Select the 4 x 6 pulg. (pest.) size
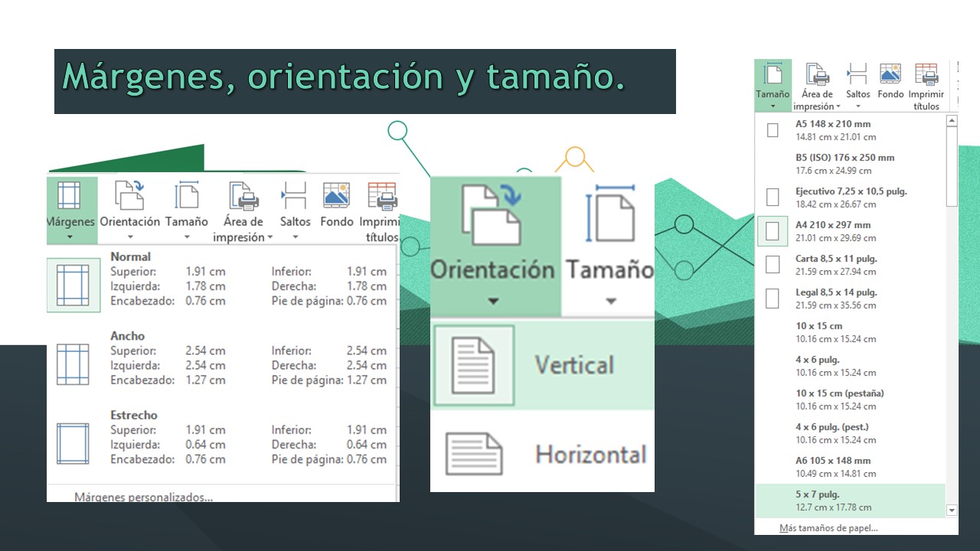The height and width of the screenshot is (551, 980). coord(850,433)
